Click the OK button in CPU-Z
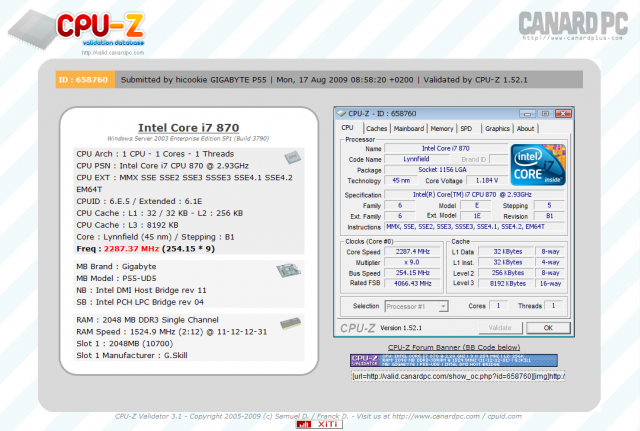640x431 pixels. pyautogui.click(x=548, y=328)
